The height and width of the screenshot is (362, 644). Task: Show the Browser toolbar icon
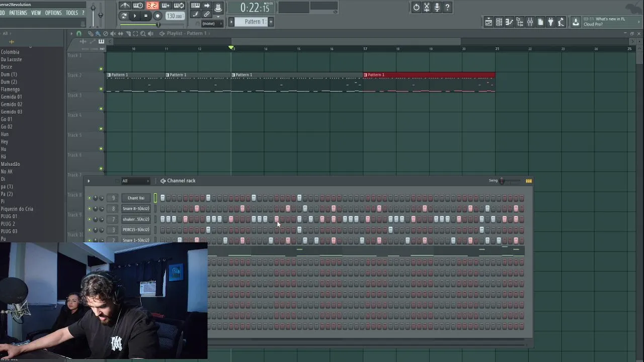pos(520,22)
